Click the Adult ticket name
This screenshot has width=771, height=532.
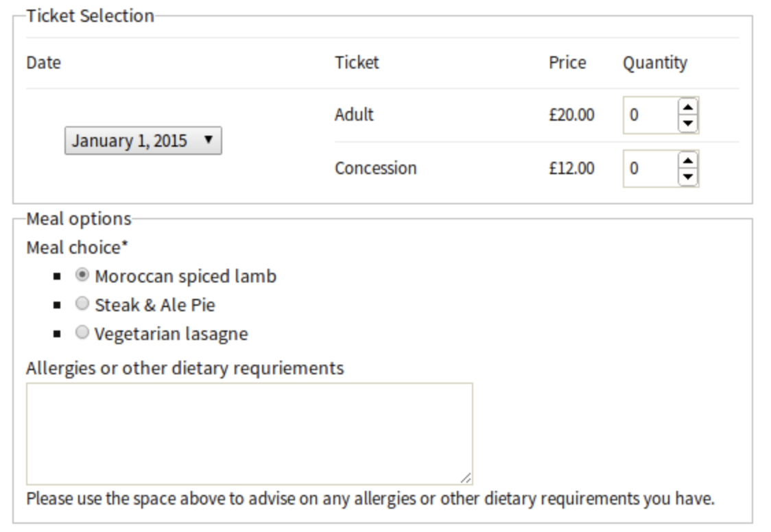pos(354,114)
